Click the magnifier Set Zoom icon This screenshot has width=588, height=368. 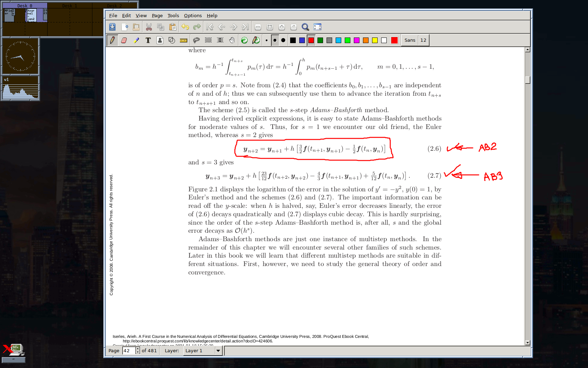[305, 27]
